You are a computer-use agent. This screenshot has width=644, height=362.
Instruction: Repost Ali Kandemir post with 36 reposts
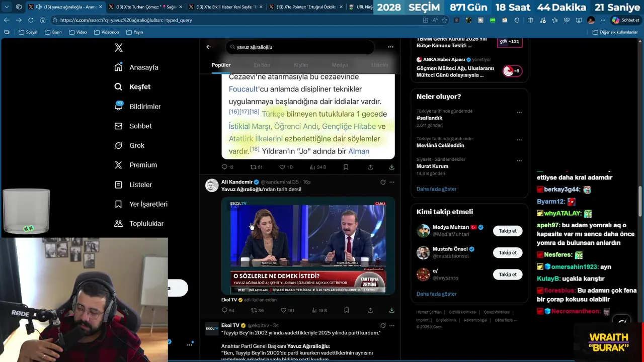pos(257,310)
